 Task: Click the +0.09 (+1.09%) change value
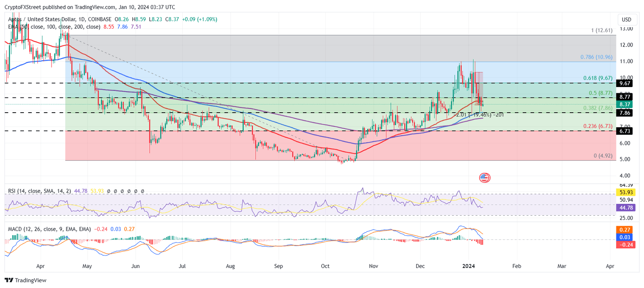tap(200, 19)
